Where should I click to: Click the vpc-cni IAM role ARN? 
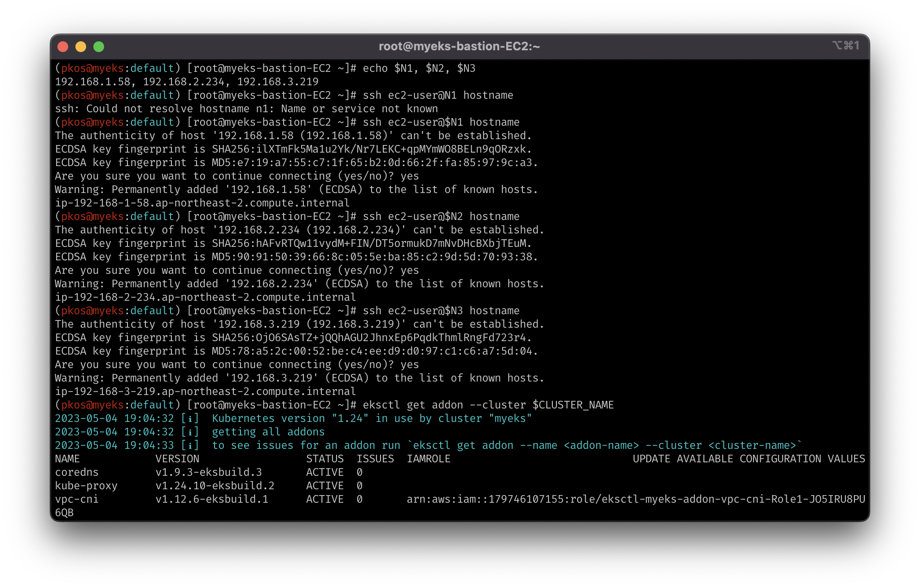click(x=636, y=499)
